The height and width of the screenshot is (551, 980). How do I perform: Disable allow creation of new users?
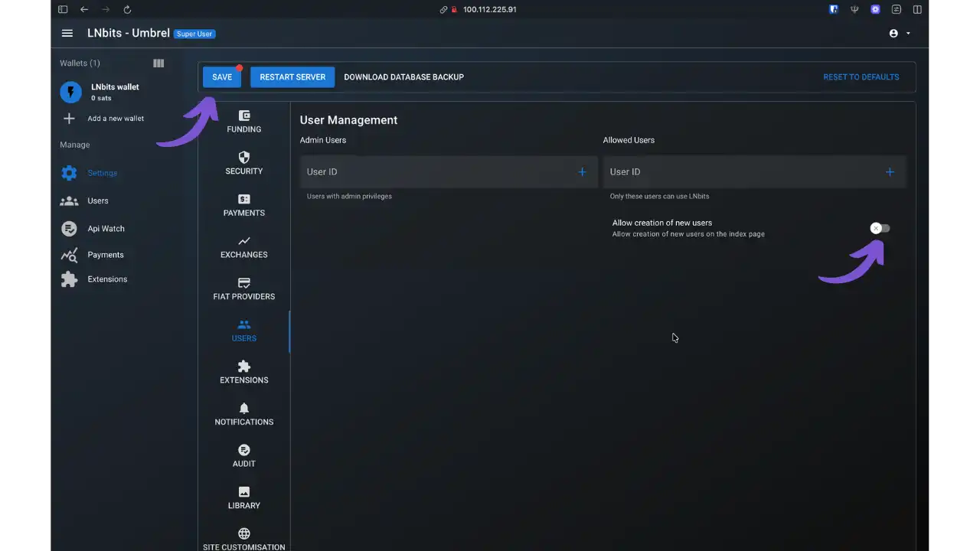(879, 227)
